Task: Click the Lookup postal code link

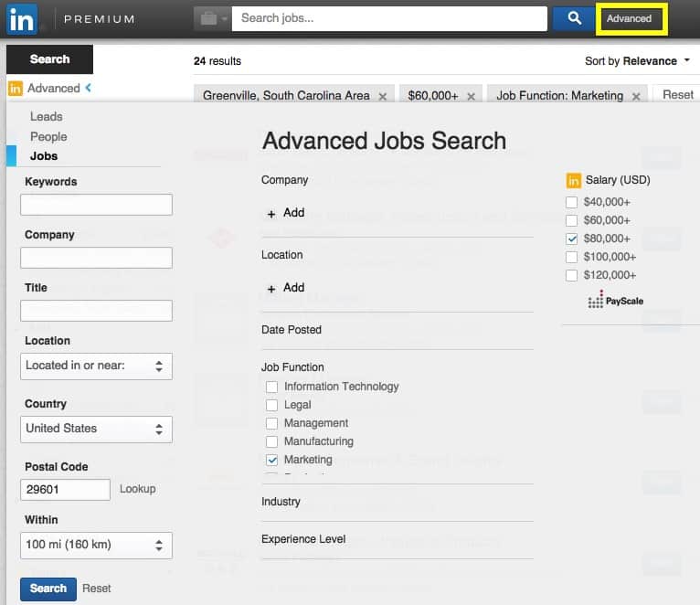Action: tap(137, 489)
